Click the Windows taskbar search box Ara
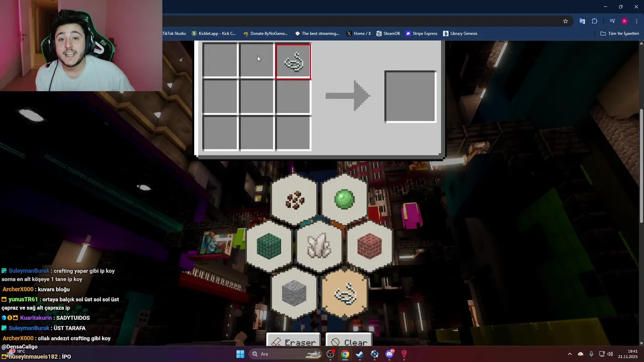Viewport: 644px width, 362px height. pyautogui.click(x=286, y=354)
